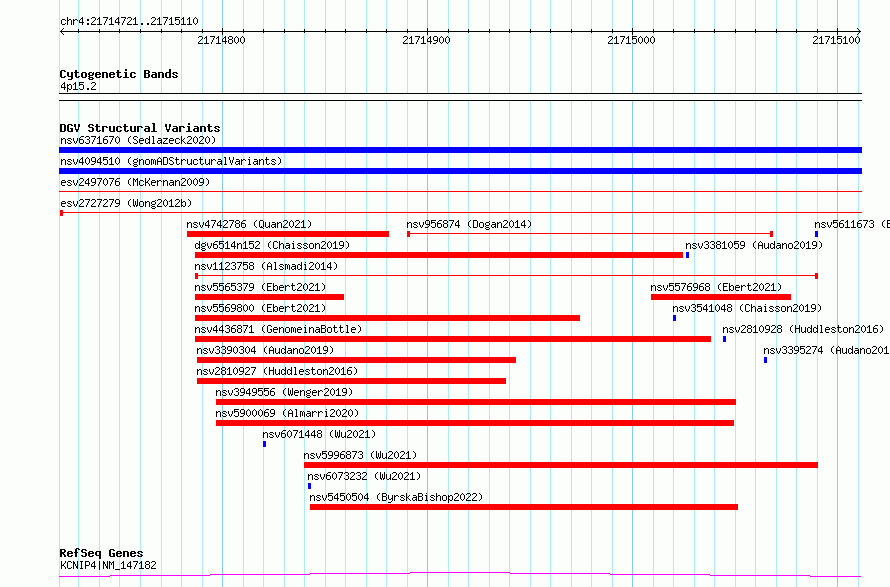Select the red bar under nsv4742786
The width and height of the screenshot is (890, 587).
click(x=288, y=234)
